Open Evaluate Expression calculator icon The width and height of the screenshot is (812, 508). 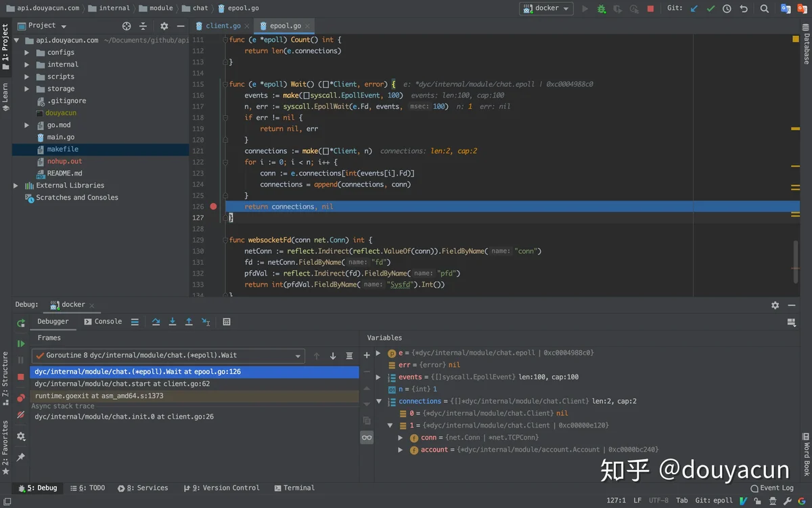pos(227,322)
